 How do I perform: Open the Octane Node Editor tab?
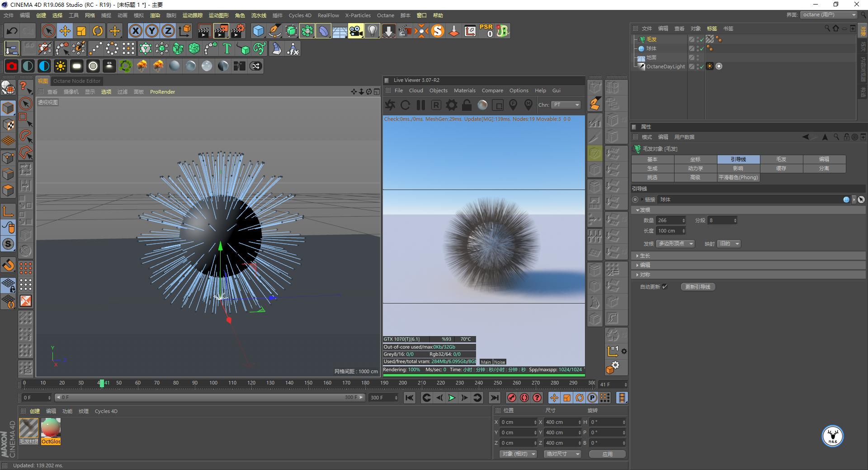[76, 81]
